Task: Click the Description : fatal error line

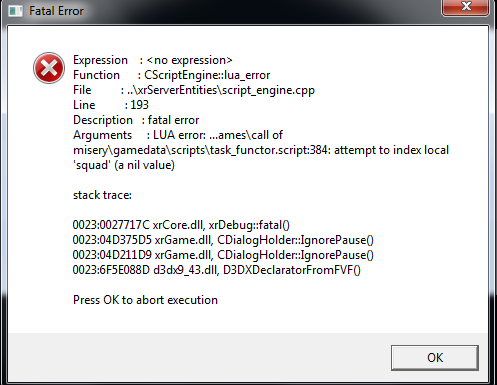Action: (136, 120)
